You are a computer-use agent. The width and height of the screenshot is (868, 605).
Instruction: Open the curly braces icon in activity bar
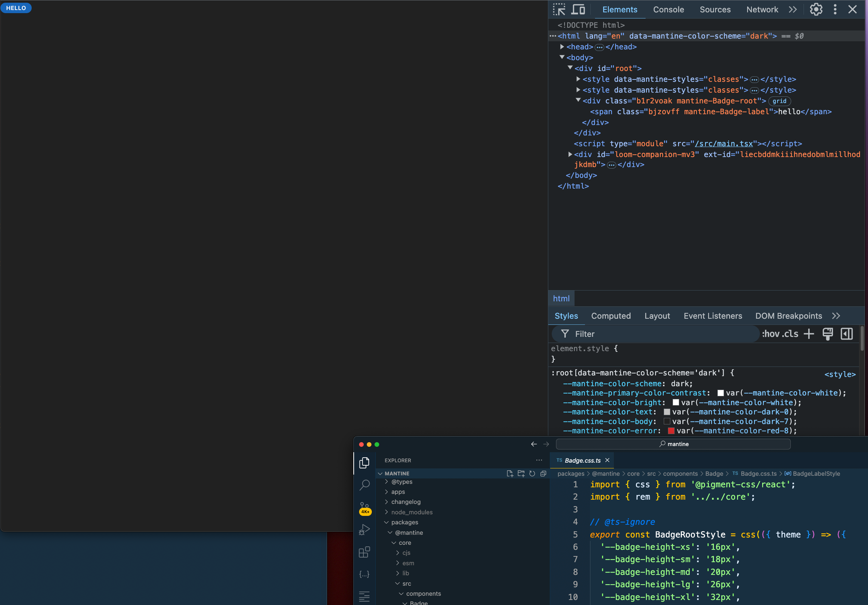click(364, 574)
